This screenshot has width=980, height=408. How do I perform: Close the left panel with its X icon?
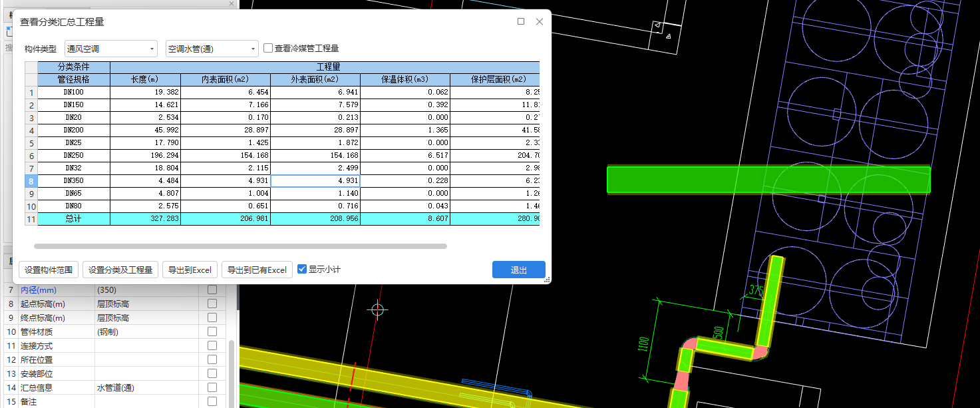[232, 3]
